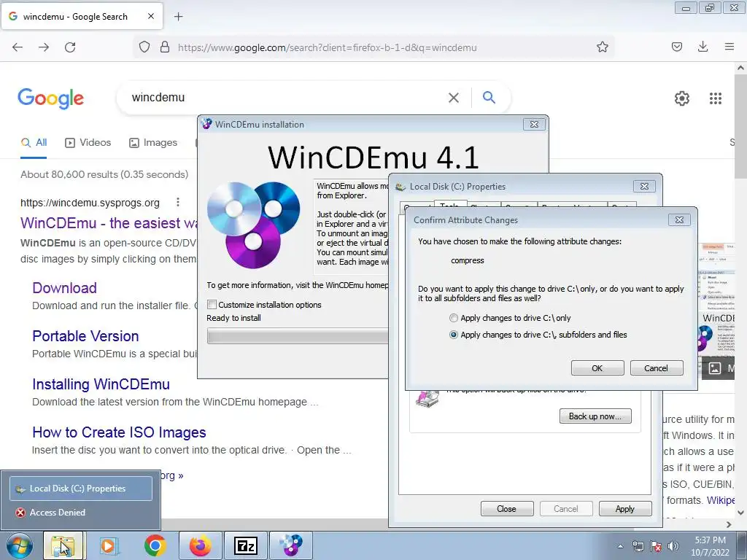Run search with the magnifier icon

pos(489,97)
